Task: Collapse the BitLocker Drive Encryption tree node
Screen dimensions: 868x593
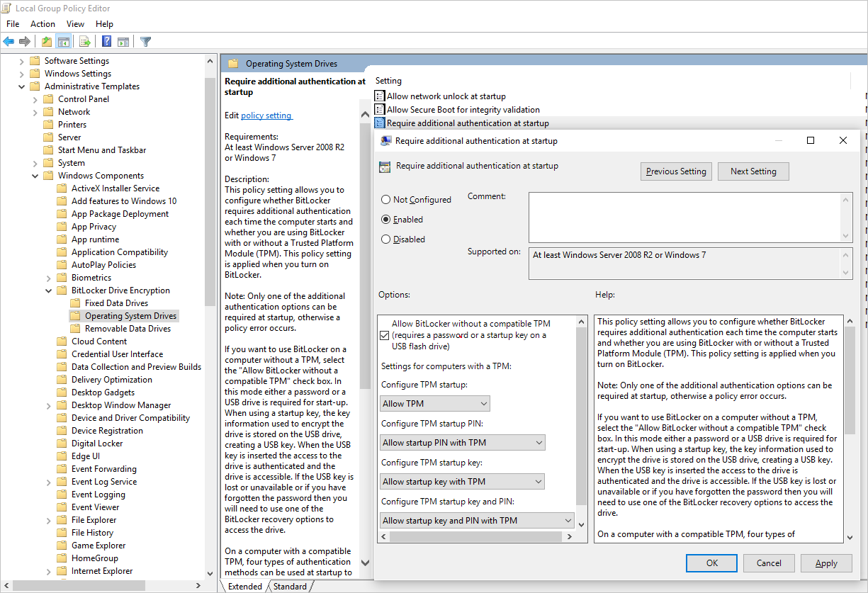Action: 48,290
